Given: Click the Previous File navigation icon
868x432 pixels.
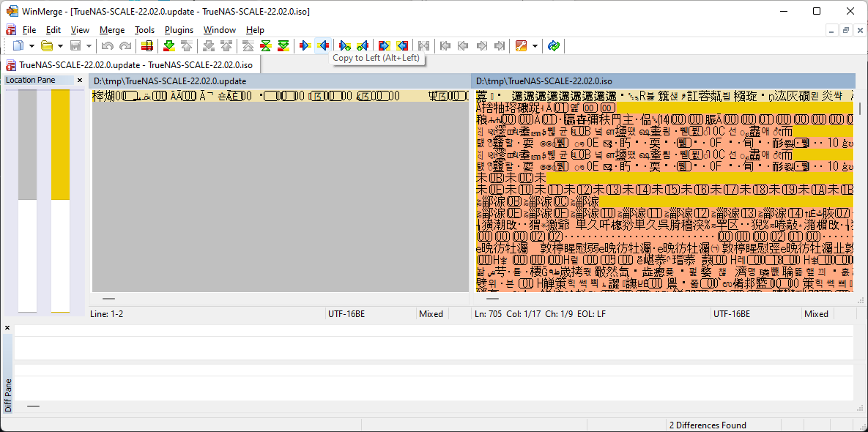Looking at the screenshot, I should 464,46.
